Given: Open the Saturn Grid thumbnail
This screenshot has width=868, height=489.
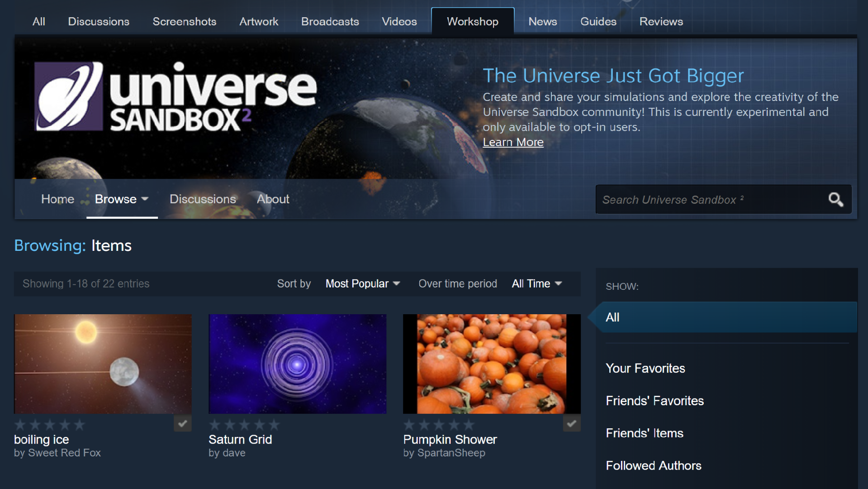Looking at the screenshot, I should 297,364.
